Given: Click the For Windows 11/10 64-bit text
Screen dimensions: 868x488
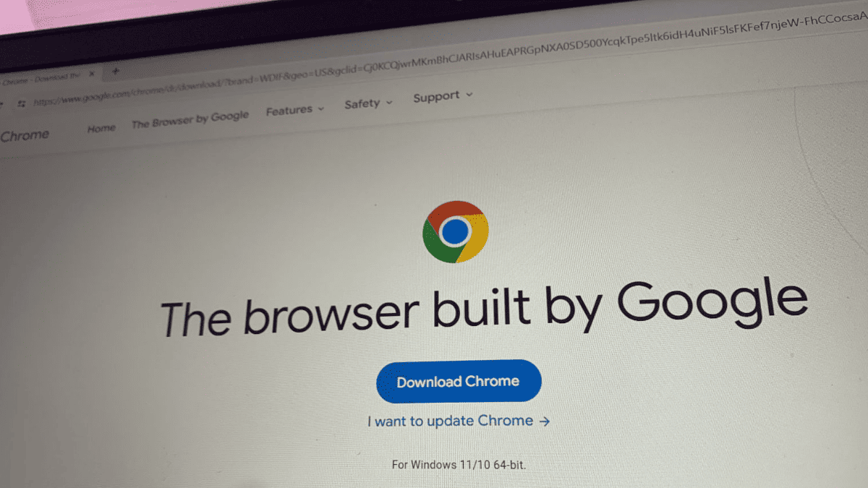Looking at the screenshot, I should pyautogui.click(x=459, y=464).
